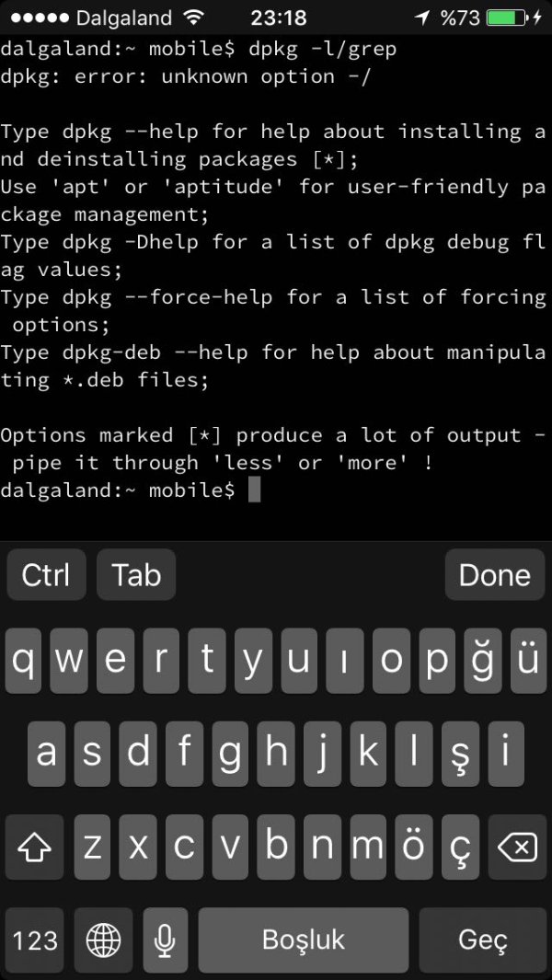Tap the globe keyboard-switch icon
This screenshot has width=552, height=980.
[x=103, y=940]
